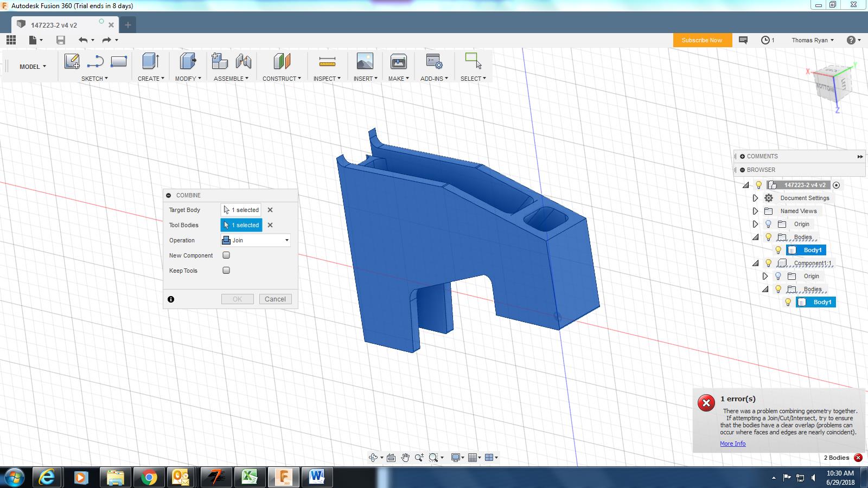Expand the Document Settings tree node
Screen dimensions: 868x488
[755, 198]
